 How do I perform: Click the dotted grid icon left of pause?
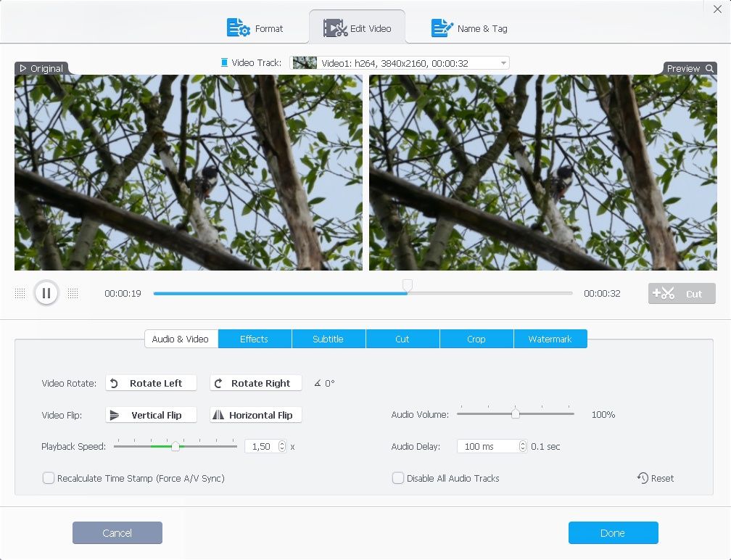(x=20, y=293)
